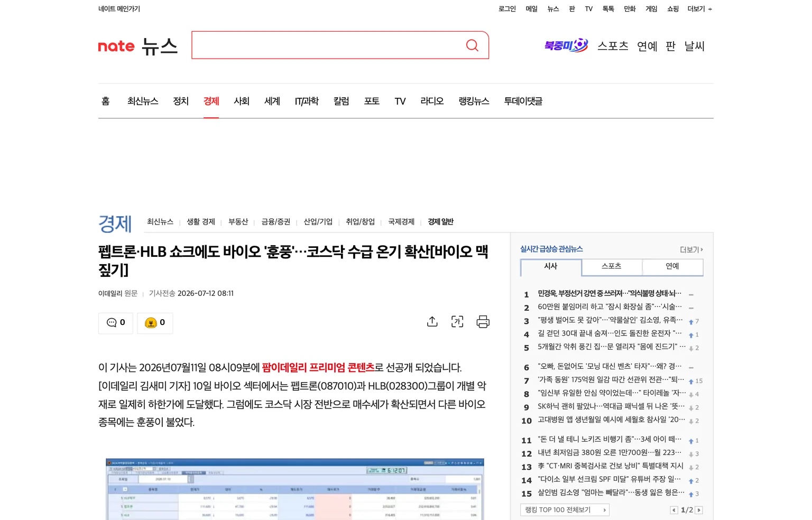Open 부동산 subcategory

click(238, 222)
